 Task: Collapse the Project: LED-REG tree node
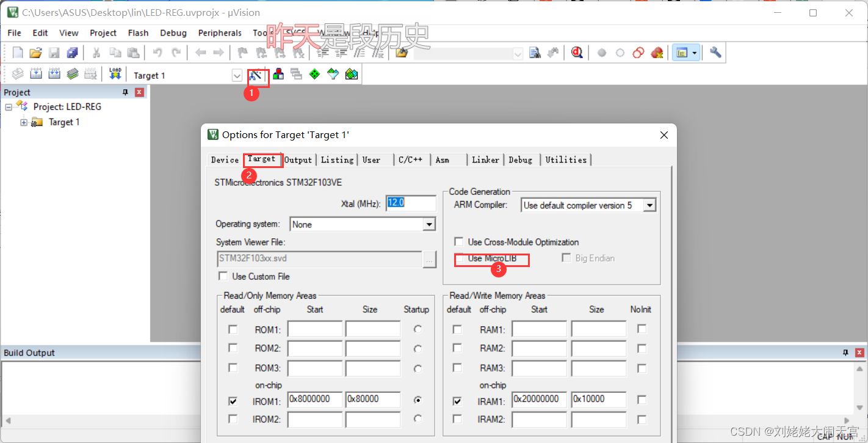coord(9,107)
